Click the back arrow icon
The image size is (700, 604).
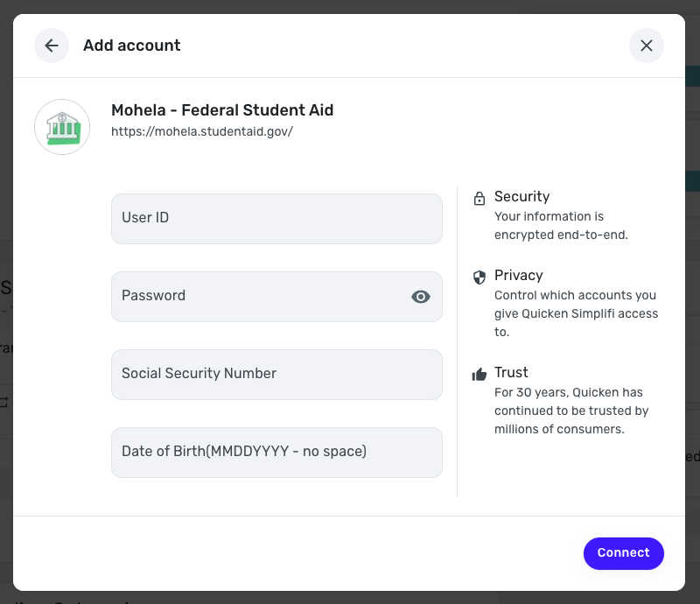[52, 46]
